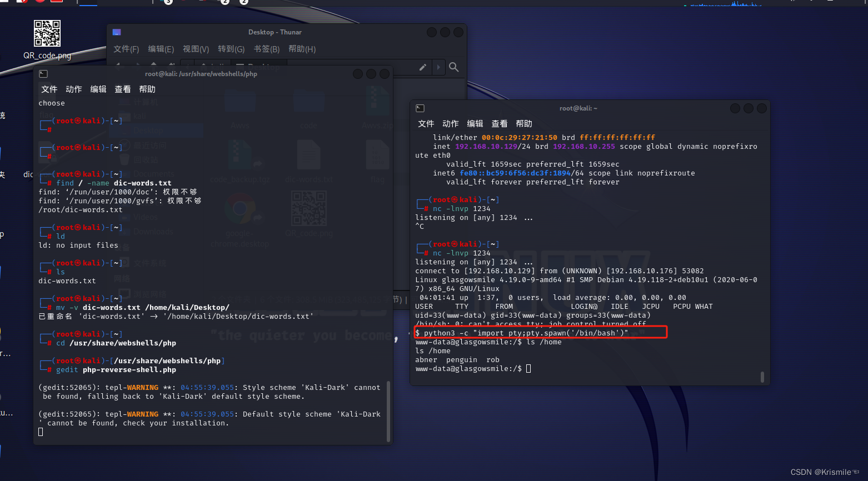
Task: Open the 转到(G) menu in Thunar
Action: [x=231, y=49]
